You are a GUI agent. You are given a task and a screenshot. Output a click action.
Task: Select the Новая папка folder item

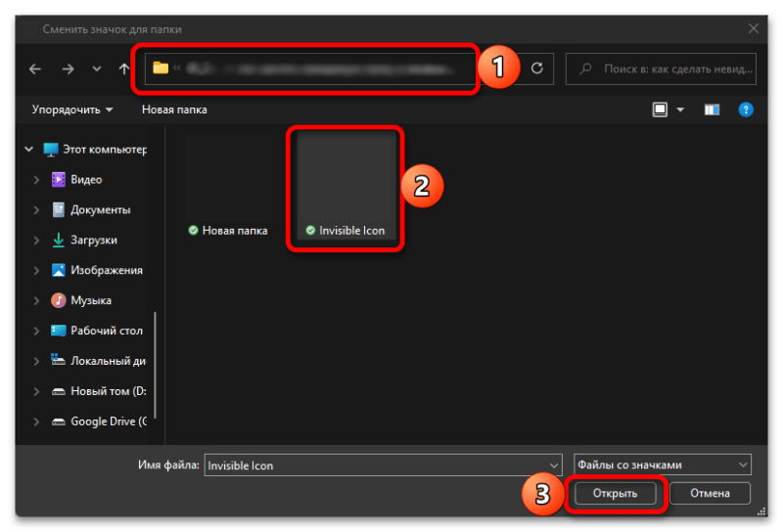point(227,186)
